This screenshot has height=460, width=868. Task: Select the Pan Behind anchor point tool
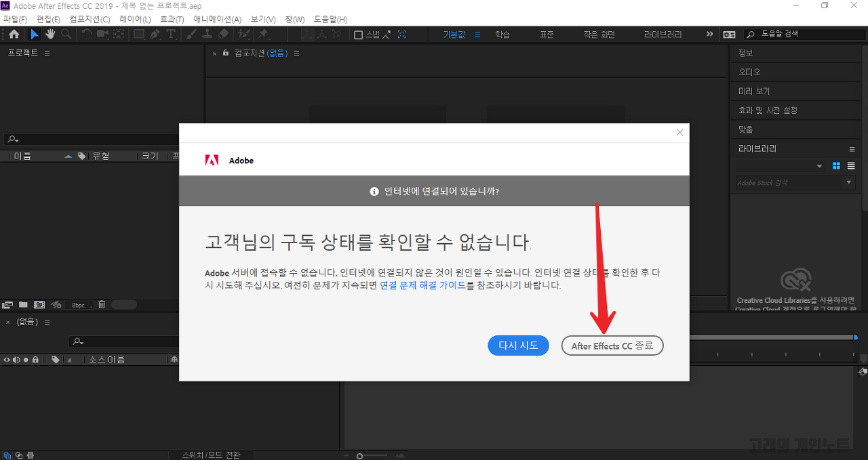tap(119, 35)
